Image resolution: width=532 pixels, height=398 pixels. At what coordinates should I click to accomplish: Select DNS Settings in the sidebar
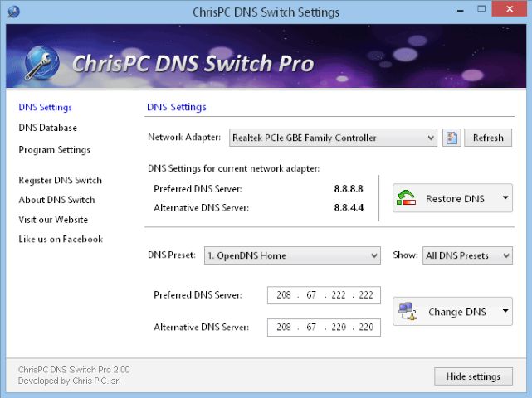click(x=45, y=108)
